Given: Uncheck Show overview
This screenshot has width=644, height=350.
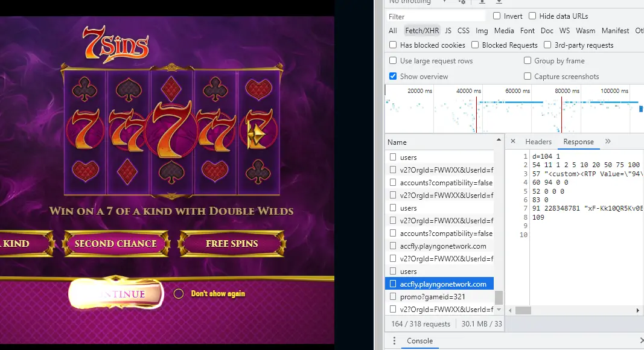Looking at the screenshot, I should [393, 76].
